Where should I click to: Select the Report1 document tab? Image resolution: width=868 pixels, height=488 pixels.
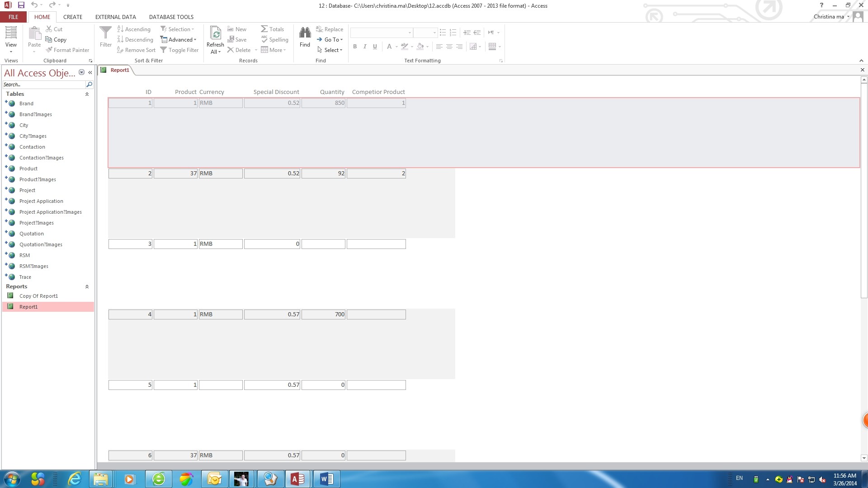tap(116, 70)
